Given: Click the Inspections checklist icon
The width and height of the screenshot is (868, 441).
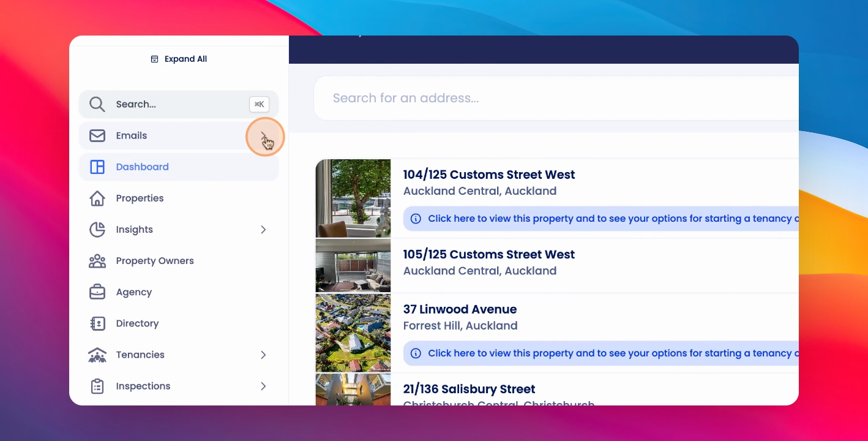Looking at the screenshot, I should click(x=97, y=386).
